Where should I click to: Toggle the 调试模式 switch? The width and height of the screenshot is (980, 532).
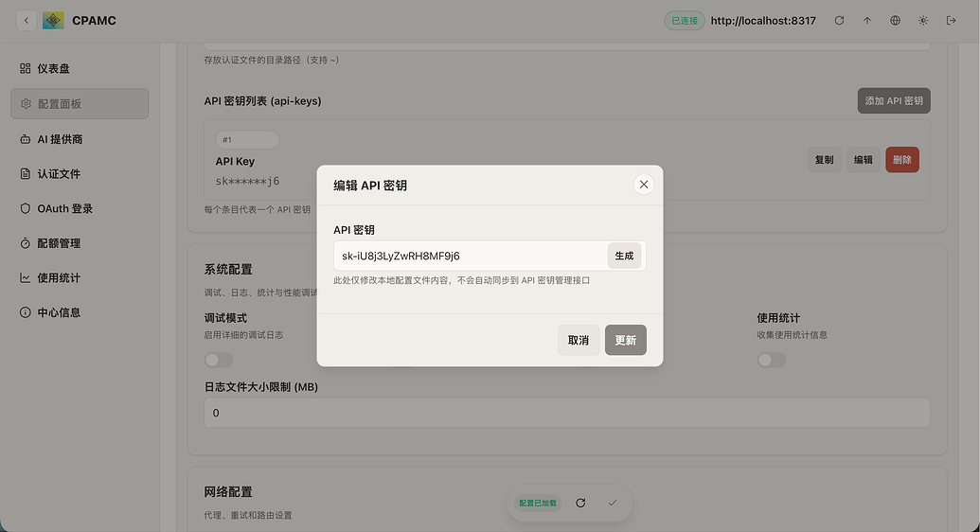[x=219, y=360]
